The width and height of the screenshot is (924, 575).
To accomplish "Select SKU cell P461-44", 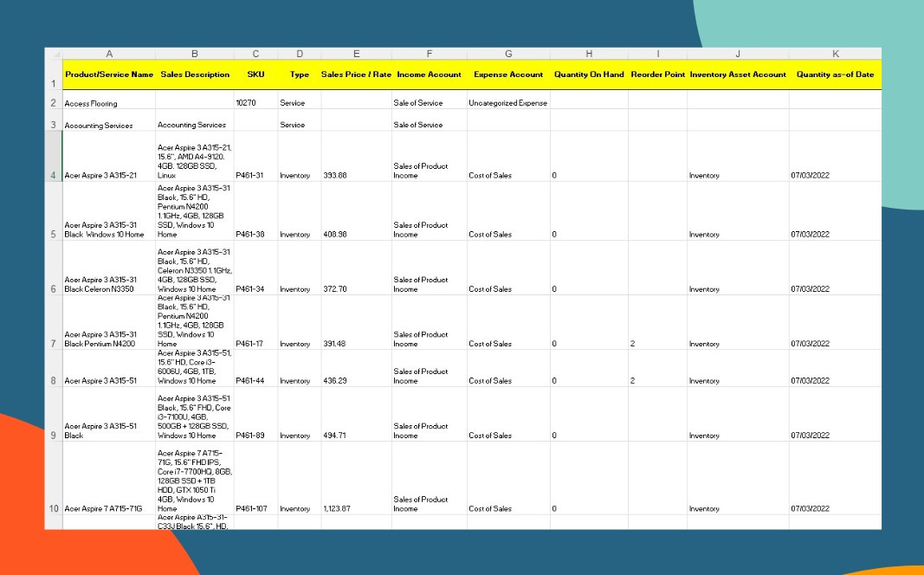I will (255, 368).
